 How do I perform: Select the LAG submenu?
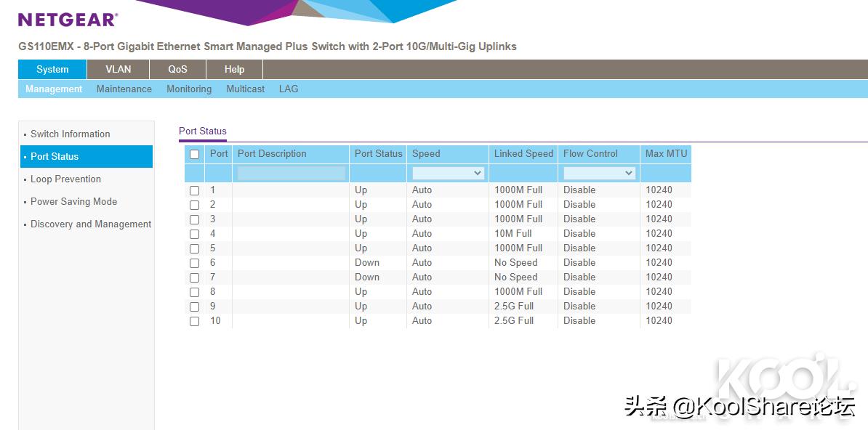[289, 89]
